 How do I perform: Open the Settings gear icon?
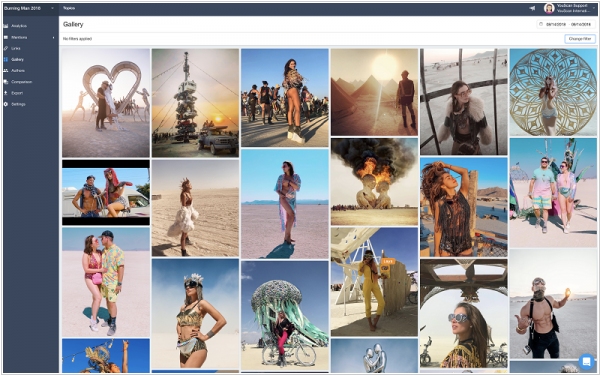tap(6, 104)
